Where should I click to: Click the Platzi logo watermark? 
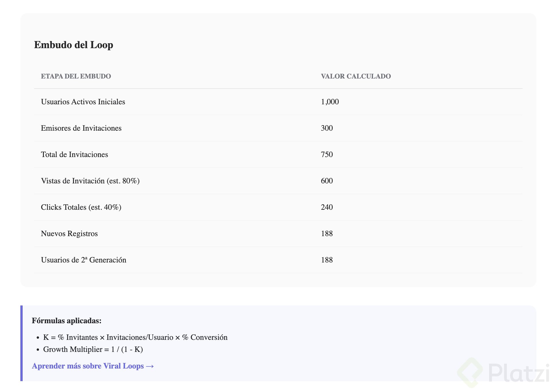click(503, 373)
